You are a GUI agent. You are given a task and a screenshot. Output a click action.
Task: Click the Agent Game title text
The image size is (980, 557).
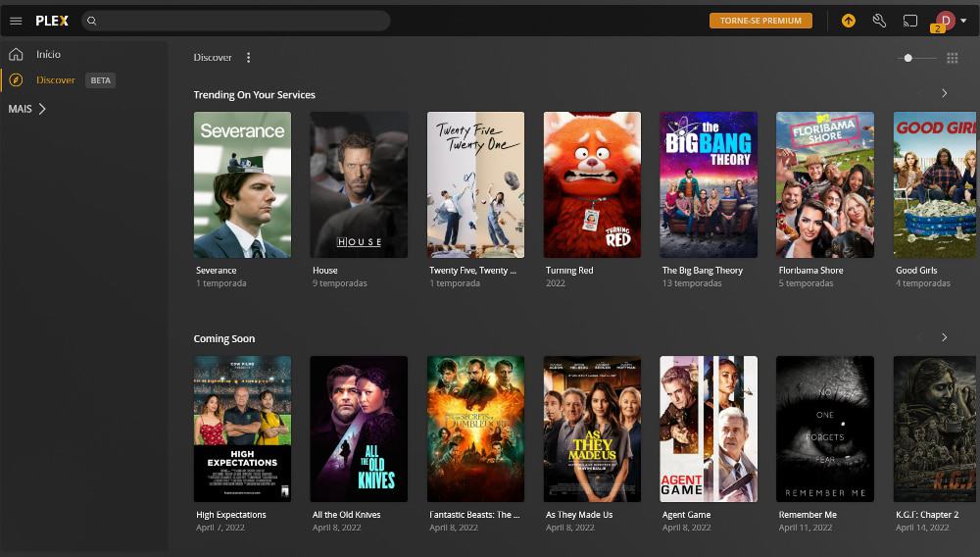(x=686, y=515)
